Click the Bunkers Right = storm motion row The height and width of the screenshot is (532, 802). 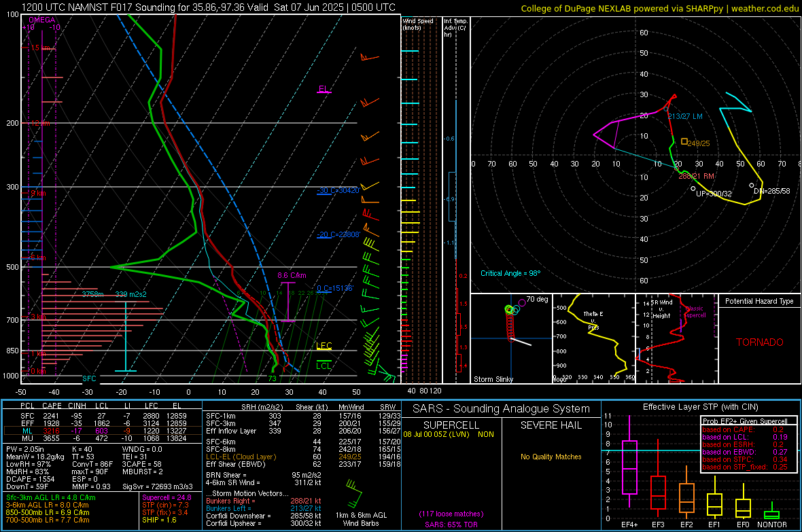coord(264,501)
